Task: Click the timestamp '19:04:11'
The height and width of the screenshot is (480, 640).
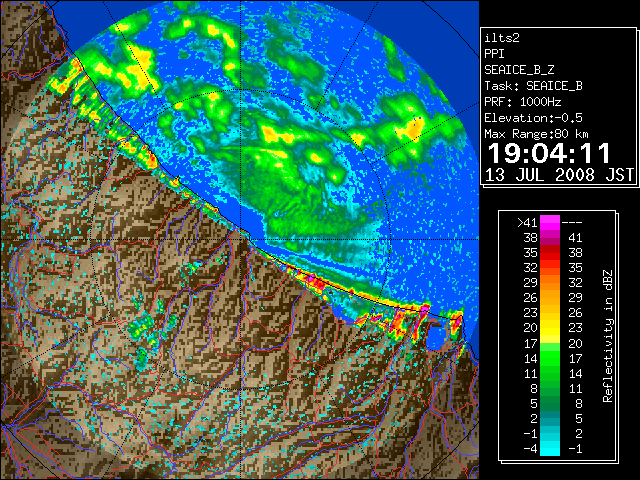Action: (549, 153)
